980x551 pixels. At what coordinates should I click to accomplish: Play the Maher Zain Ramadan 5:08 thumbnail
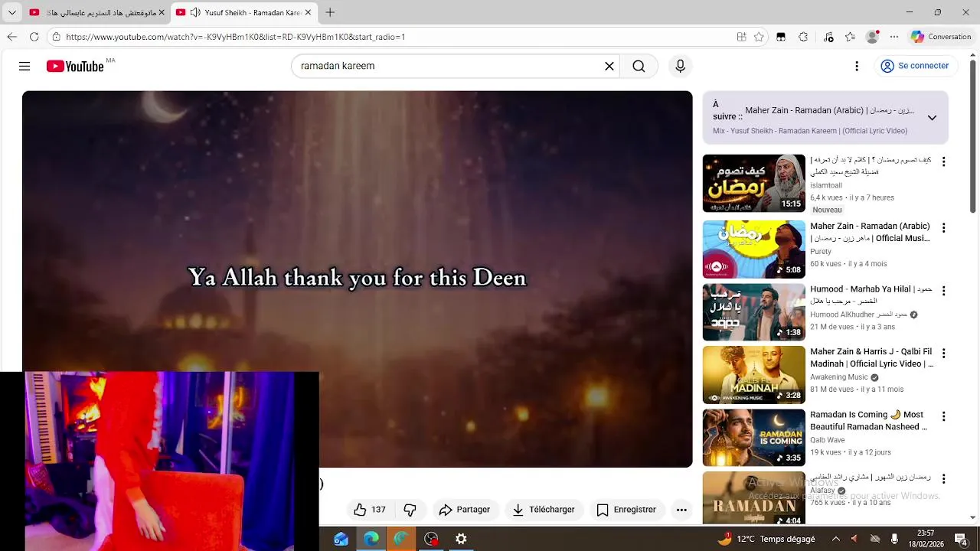click(x=754, y=249)
